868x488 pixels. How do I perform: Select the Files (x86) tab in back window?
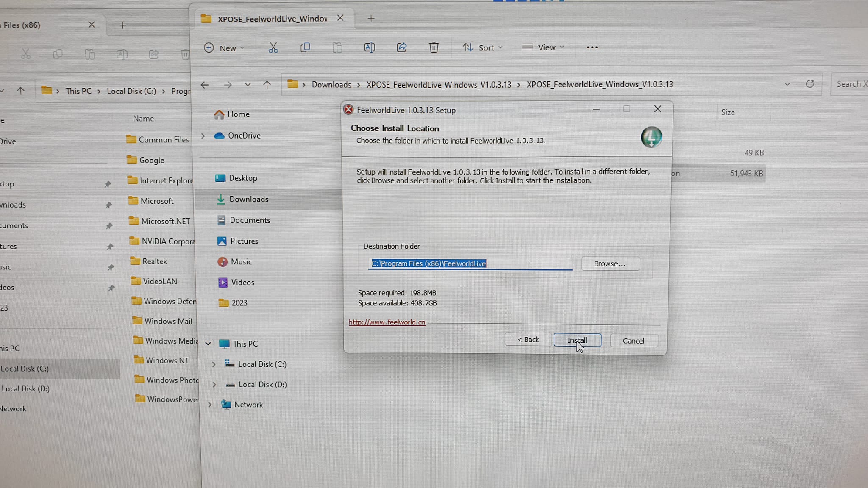click(x=21, y=25)
